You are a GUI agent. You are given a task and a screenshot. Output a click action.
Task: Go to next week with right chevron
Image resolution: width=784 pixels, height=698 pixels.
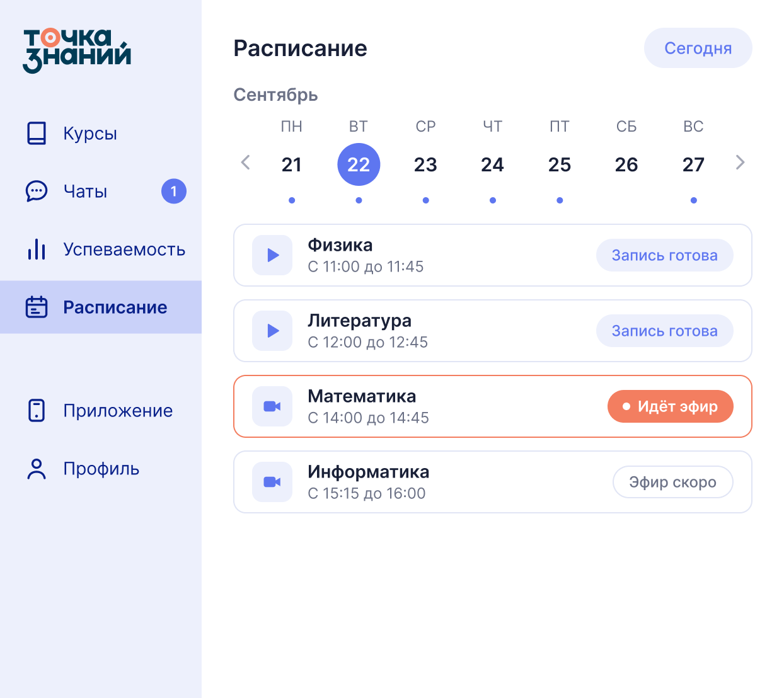coord(741,163)
